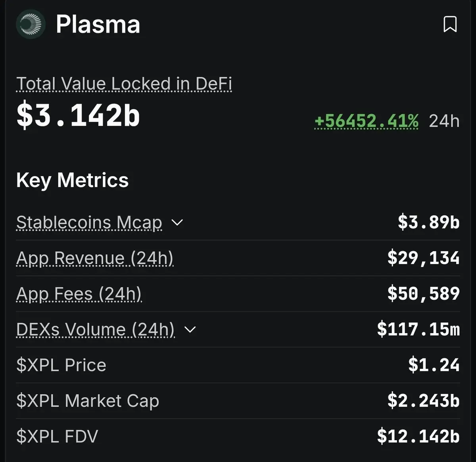
Task: Select the $3.142b TVL value
Action: click(x=78, y=115)
